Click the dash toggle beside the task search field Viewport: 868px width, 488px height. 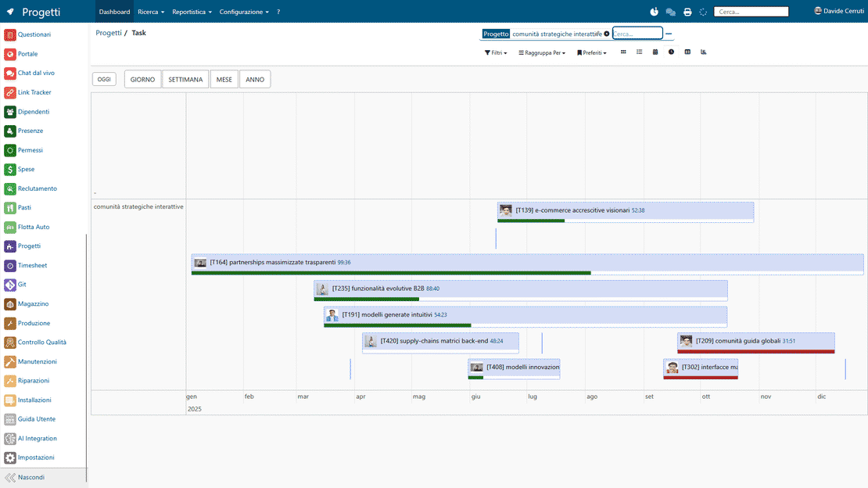pos(669,34)
